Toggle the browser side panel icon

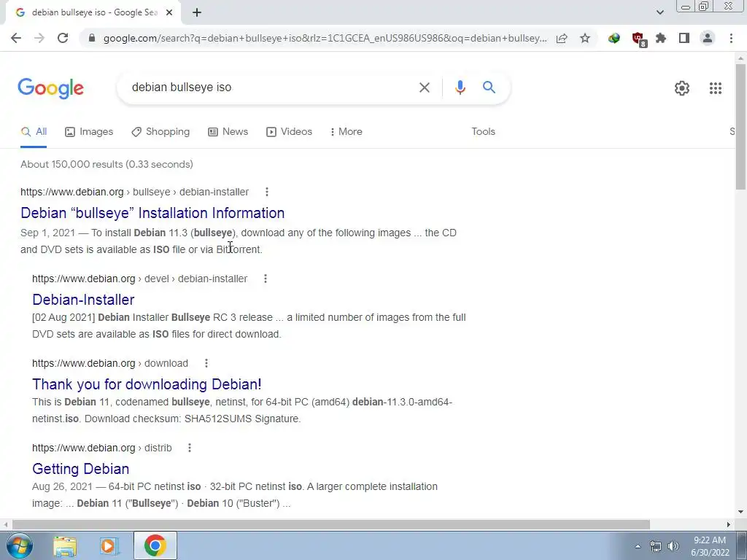(x=684, y=38)
